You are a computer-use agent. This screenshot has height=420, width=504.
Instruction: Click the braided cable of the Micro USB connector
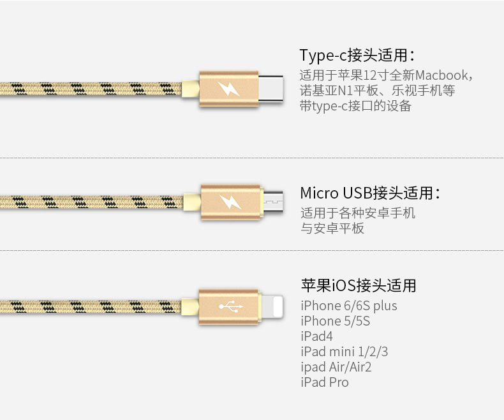point(89,202)
